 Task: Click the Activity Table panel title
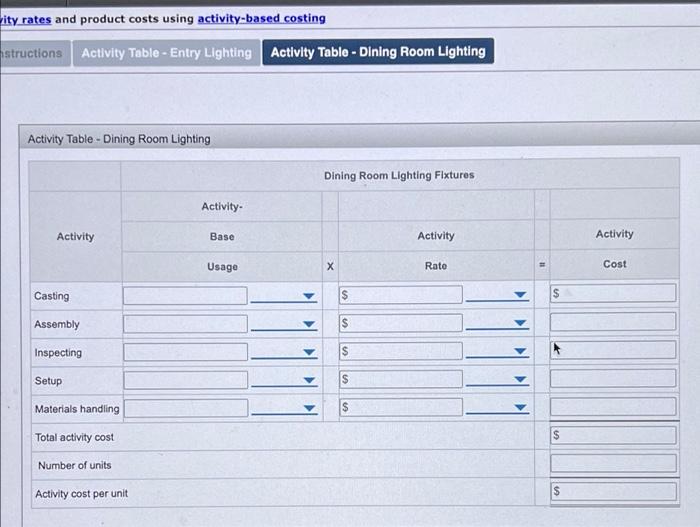[x=119, y=139]
